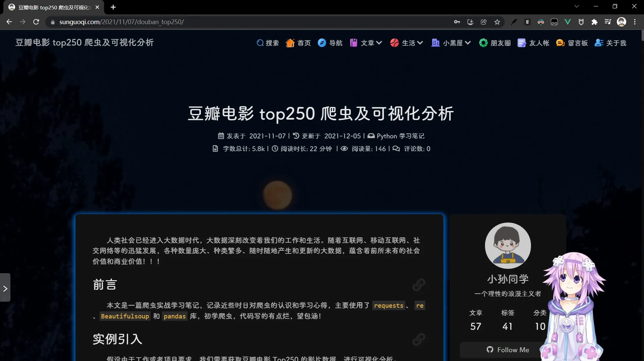This screenshot has width=644, height=361.
Task: Click the anchor link icon beside 实例引入
Action: click(x=419, y=339)
